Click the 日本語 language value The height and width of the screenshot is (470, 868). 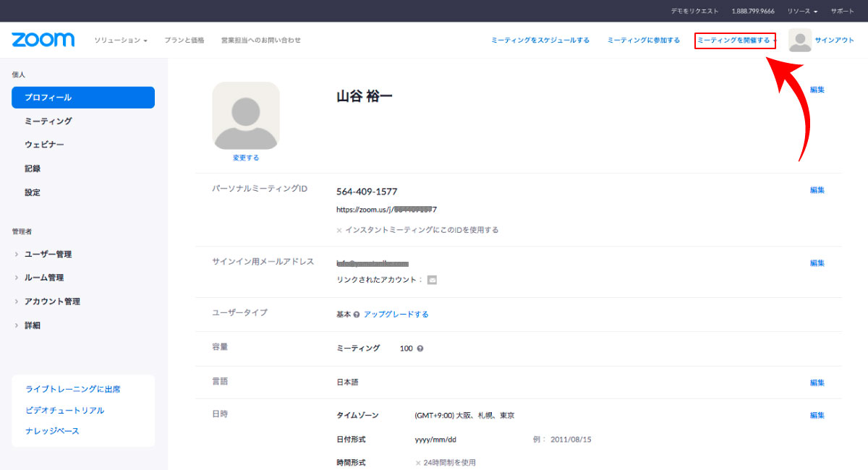[x=347, y=383]
